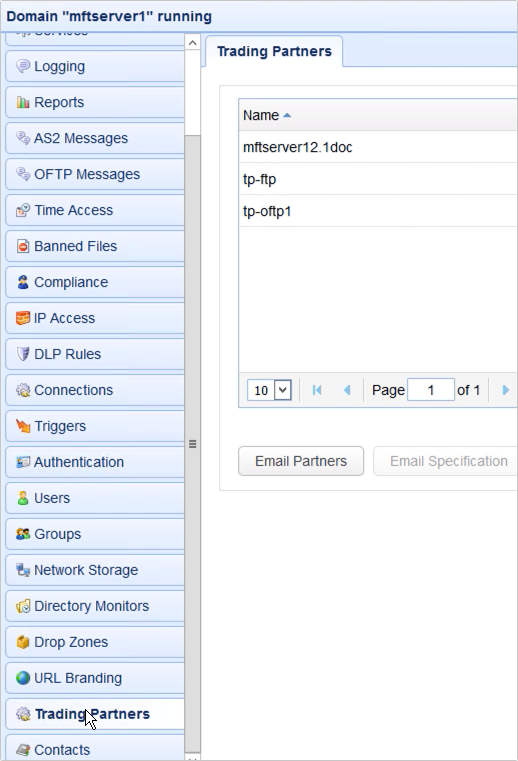Open the Time Access module
This screenshot has width=518, height=761.
[95, 210]
